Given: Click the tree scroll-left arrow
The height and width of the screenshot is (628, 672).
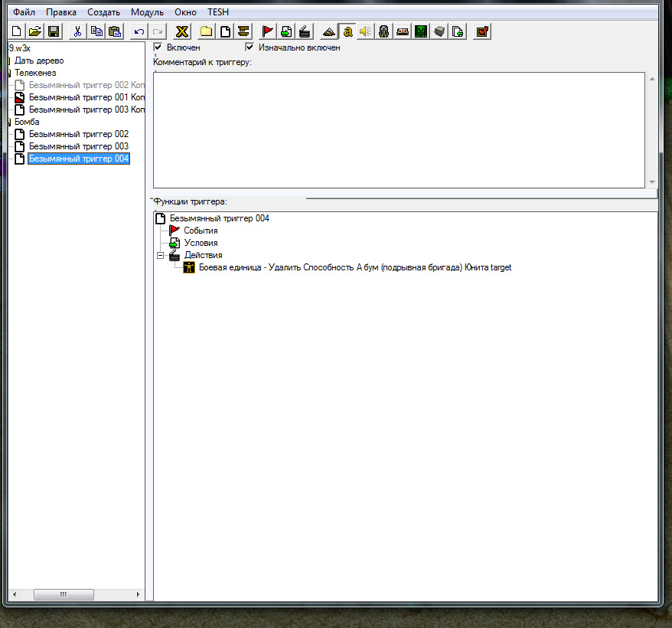Looking at the screenshot, I should pyautogui.click(x=15, y=594).
